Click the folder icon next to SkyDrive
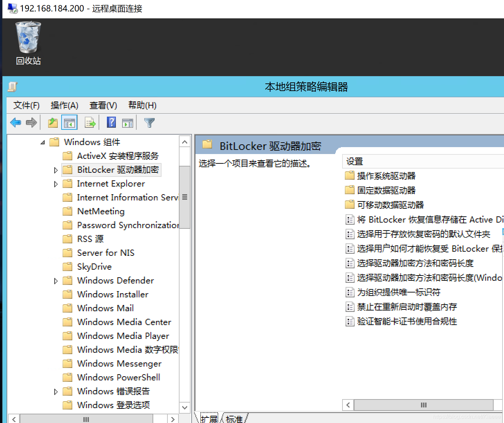This screenshot has height=423, width=504. 67,267
